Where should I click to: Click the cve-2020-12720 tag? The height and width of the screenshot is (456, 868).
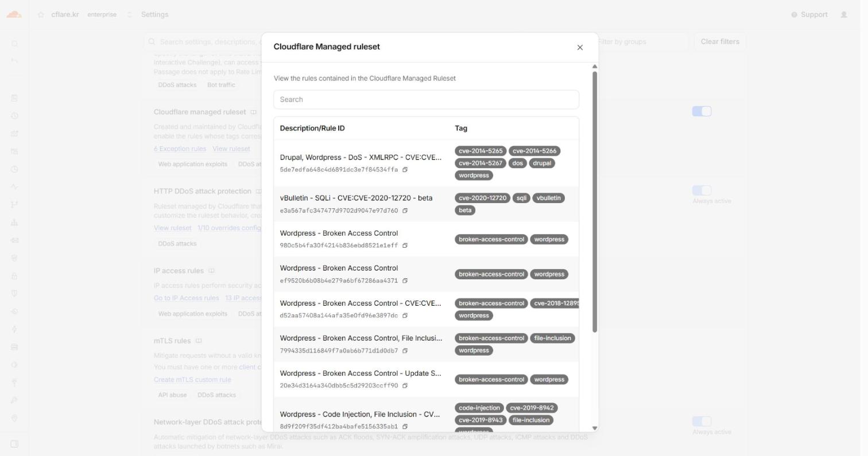pyautogui.click(x=482, y=198)
